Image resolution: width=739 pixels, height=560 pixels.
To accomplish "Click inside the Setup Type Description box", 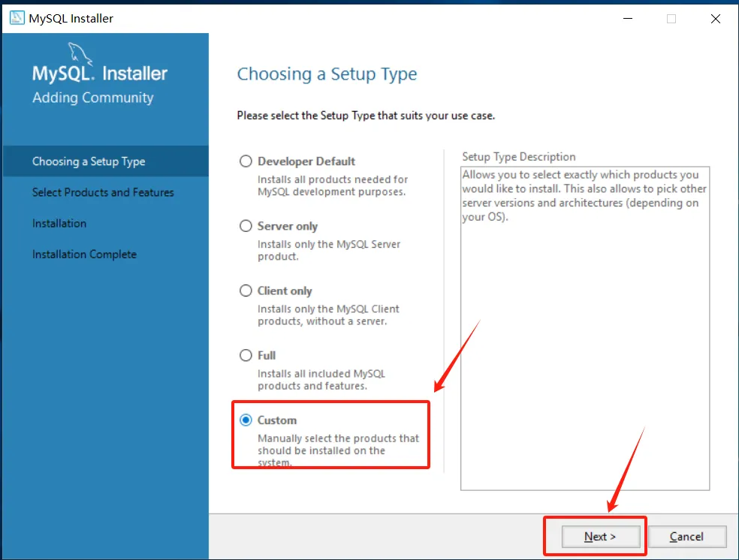I will click(x=585, y=328).
